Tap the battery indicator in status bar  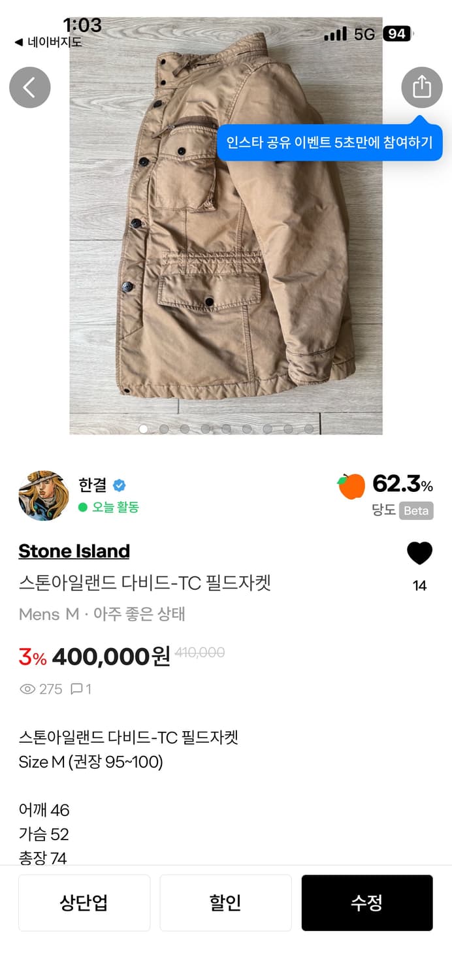pyautogui.click(x=397, y=34)
